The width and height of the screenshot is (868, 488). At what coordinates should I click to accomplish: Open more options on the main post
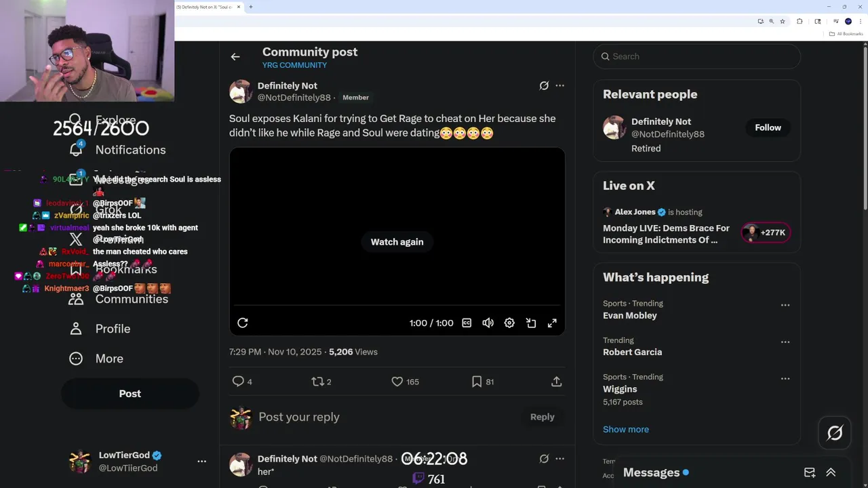tap(559, 85)
